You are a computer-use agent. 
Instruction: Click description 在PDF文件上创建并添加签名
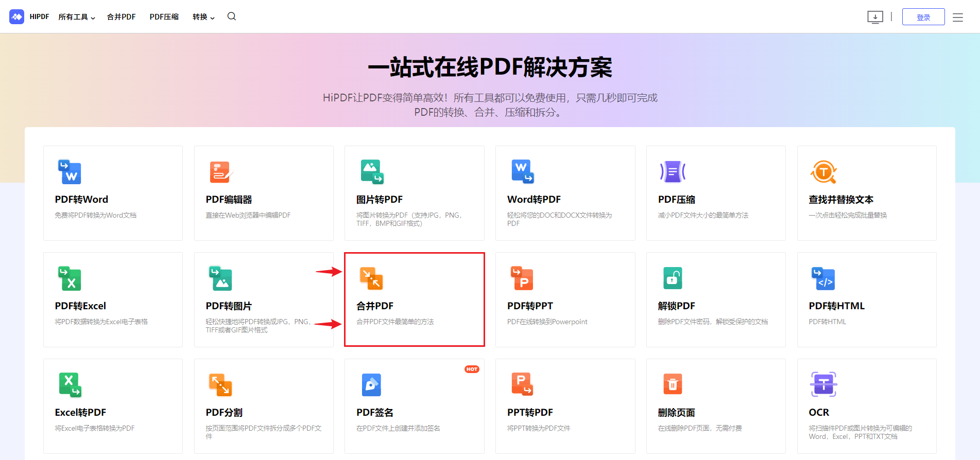pyautogui.click(x=398, y=428)
